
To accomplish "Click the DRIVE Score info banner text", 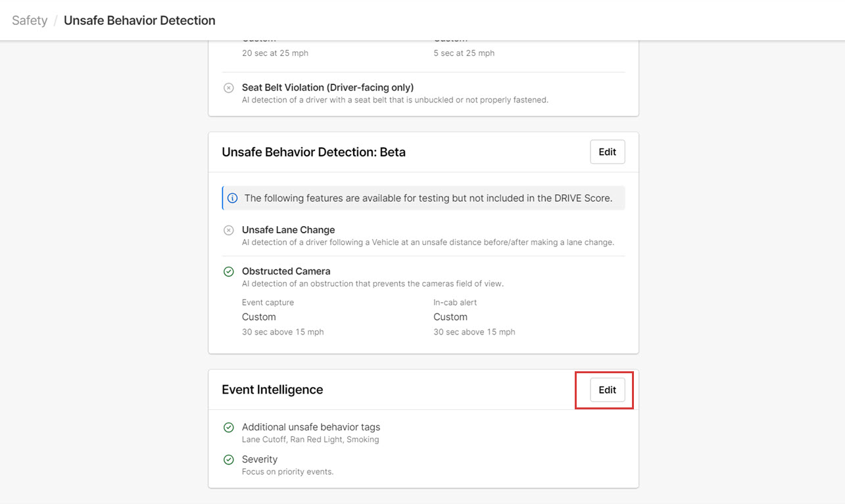I will click(x=428, y=198).
